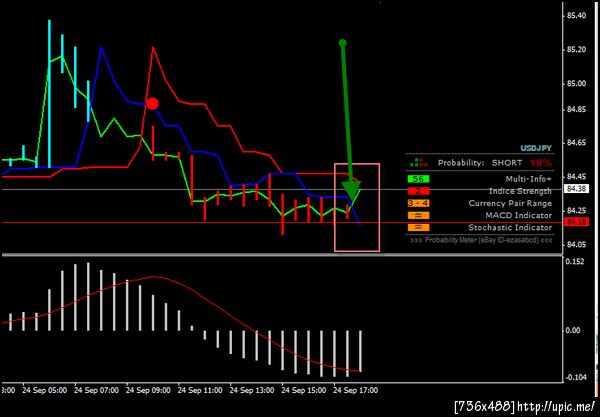Image resolution: width=600 pixels, height=417 pixels.
Task: Click the 24 Sep 15:00 time label
Action: (304, 391)
